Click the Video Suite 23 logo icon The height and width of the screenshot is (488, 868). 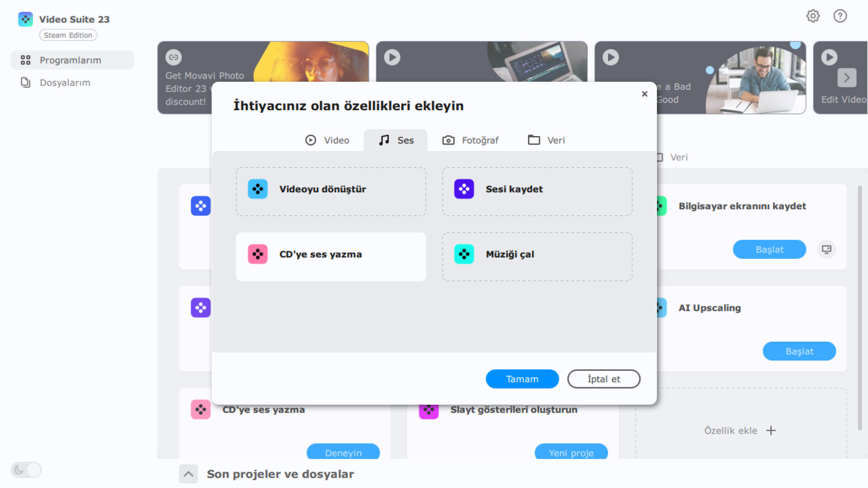click(x=25, y=19)
